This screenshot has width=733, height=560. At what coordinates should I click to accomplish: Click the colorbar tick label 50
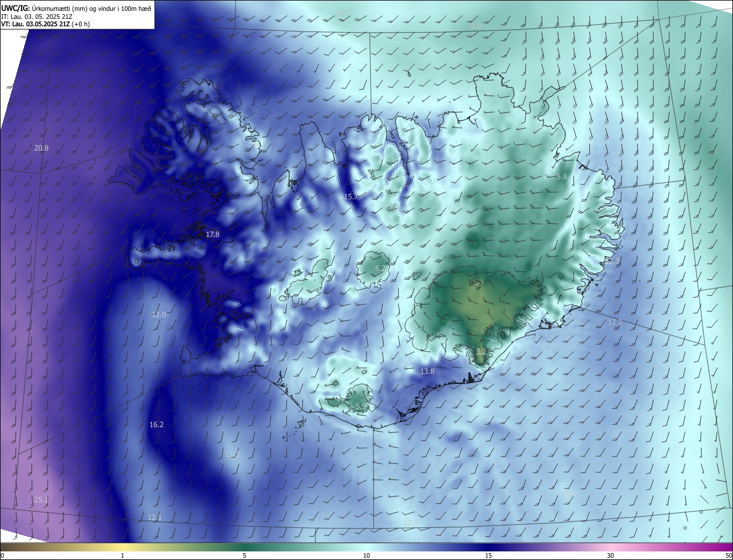point(728,555)
